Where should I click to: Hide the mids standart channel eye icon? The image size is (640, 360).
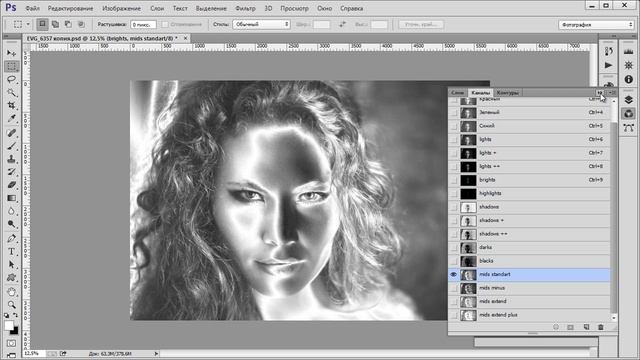coord(453,275)
